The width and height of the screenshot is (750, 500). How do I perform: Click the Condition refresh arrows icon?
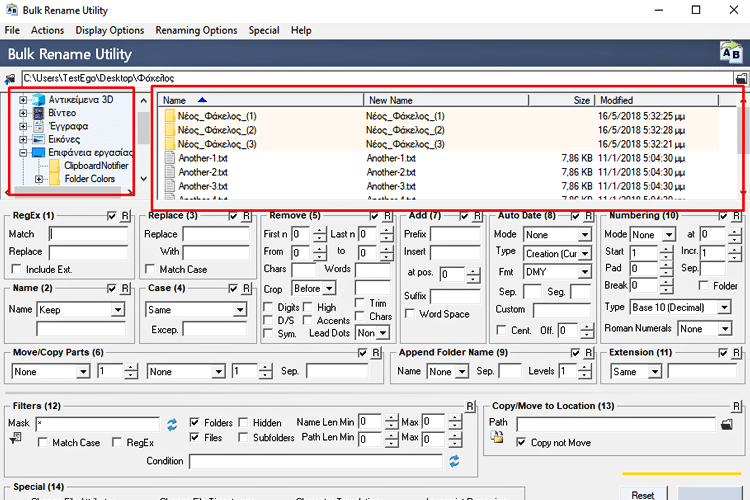point(454,461)
